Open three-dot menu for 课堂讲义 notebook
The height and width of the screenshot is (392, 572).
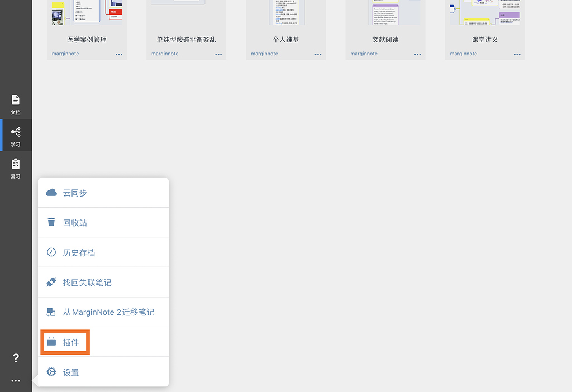[517, 54]
